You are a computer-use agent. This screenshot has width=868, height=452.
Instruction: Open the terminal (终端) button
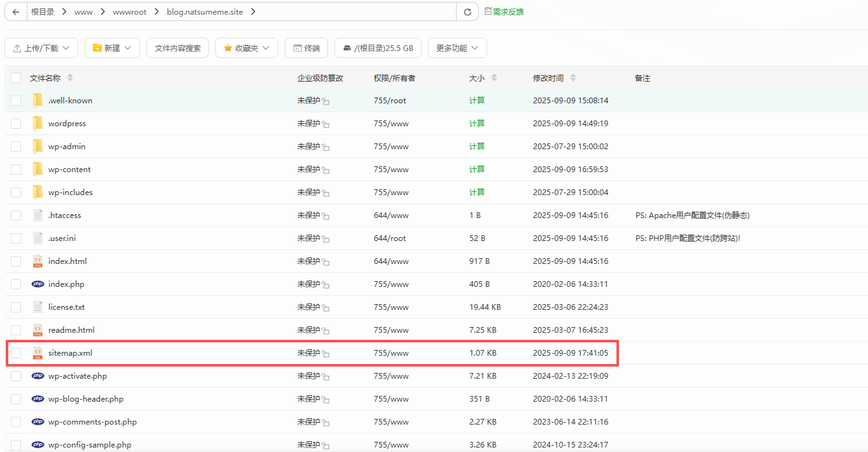(x=306, y=48)
